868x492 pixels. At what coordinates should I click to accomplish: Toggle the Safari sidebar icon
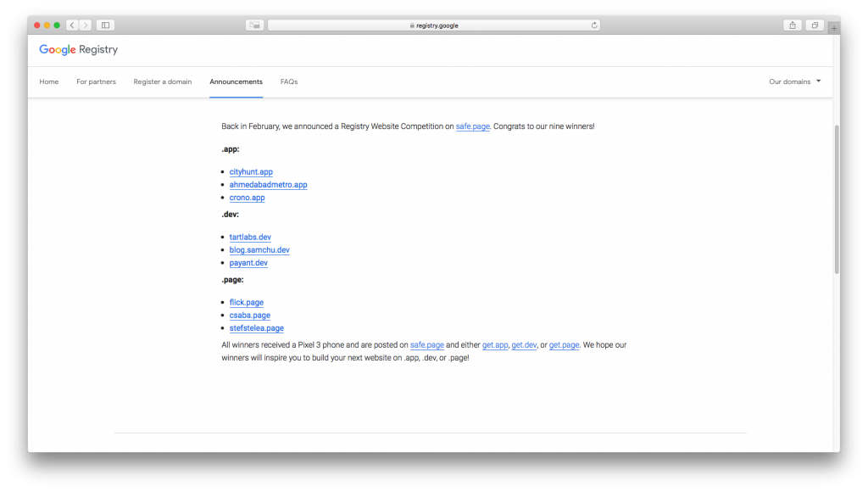tap(105, 25)
